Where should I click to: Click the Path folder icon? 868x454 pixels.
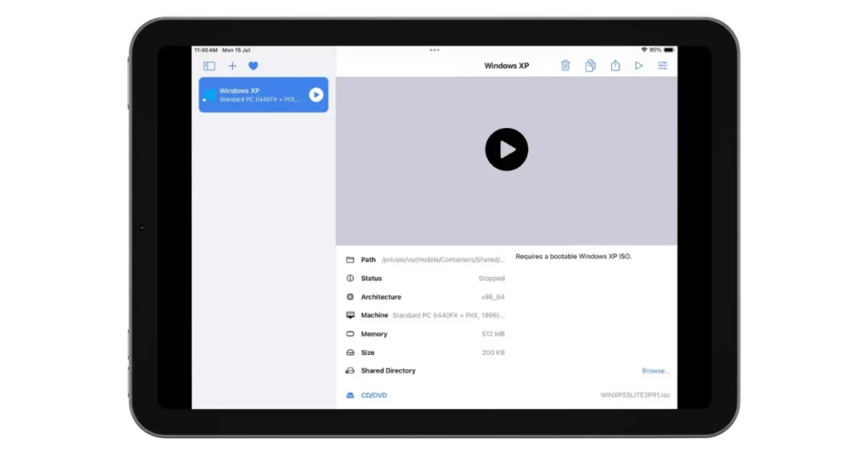pyautogui.click(x=350, y=259)
